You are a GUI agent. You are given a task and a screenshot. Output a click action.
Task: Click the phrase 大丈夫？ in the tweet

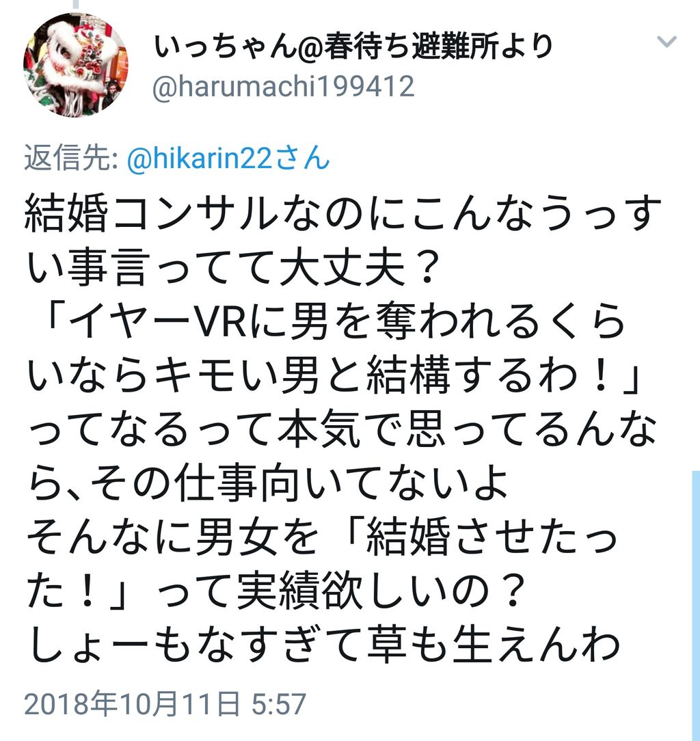358,267
